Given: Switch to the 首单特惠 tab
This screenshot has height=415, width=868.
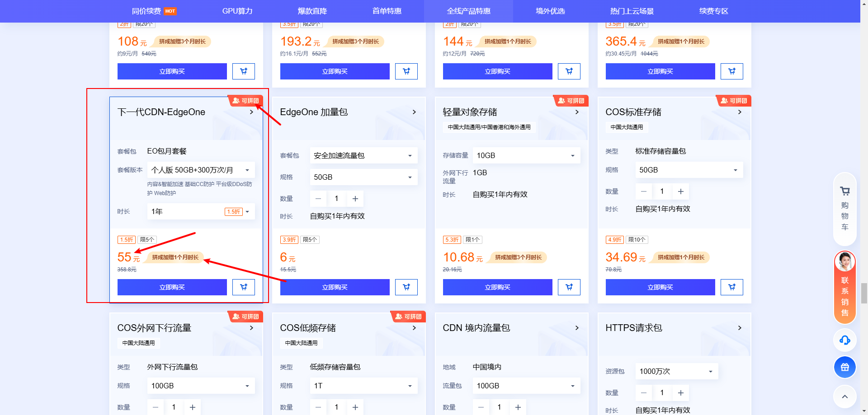Looking at the screenshot, I should tap(387, 11).
